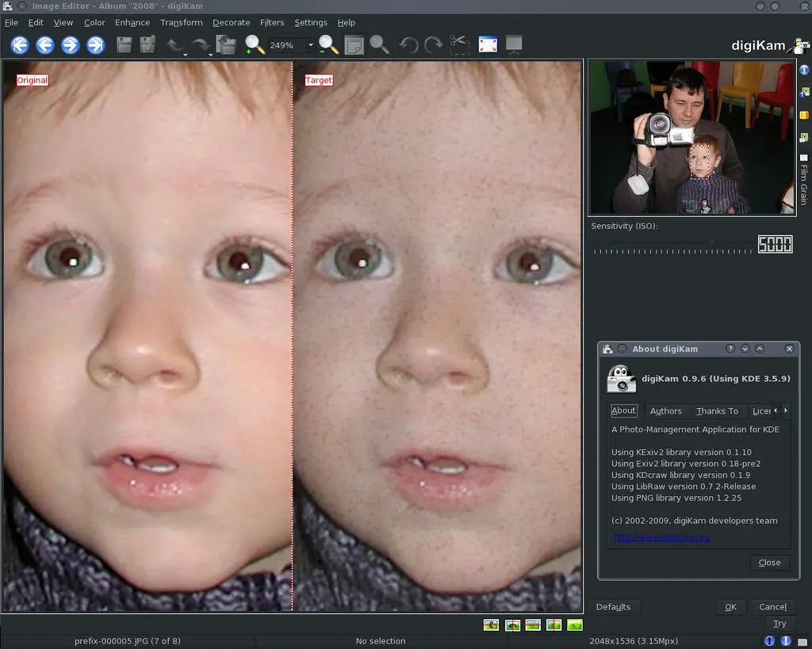This screenshot has height=649, width=812.
Task: Enable the target-only preview mode icon
Action: [575, 625]
